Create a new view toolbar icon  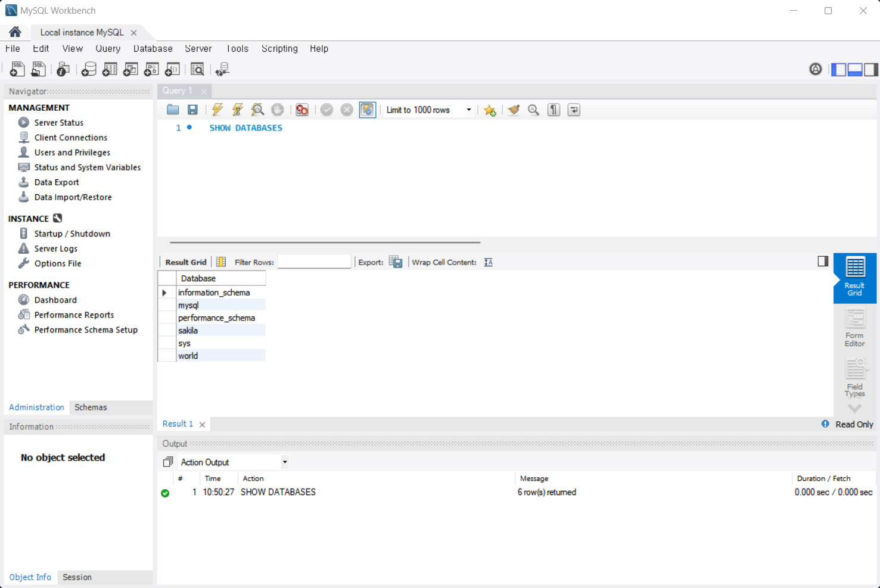130,69
